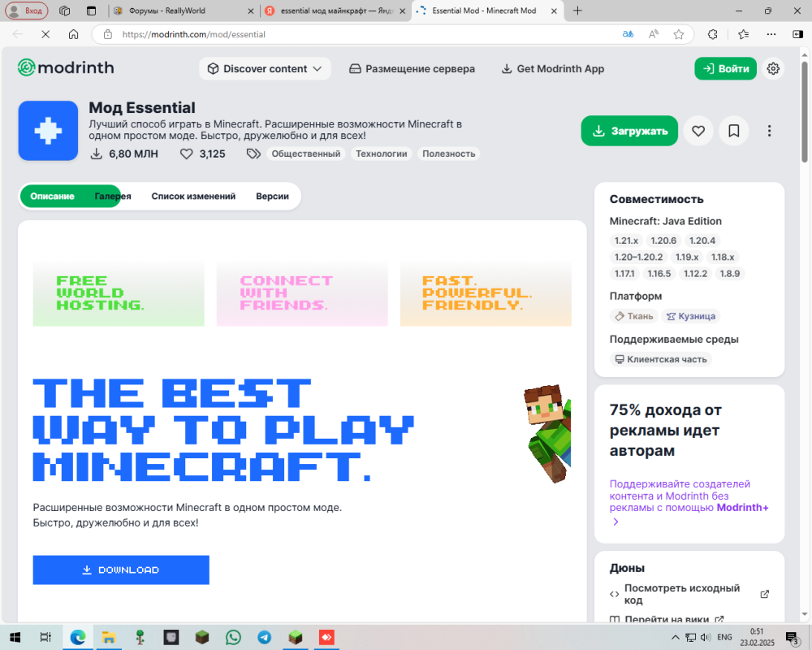The image size is (812, 650).
Task: Open browser settings and more menu
Action: (771, 34)
